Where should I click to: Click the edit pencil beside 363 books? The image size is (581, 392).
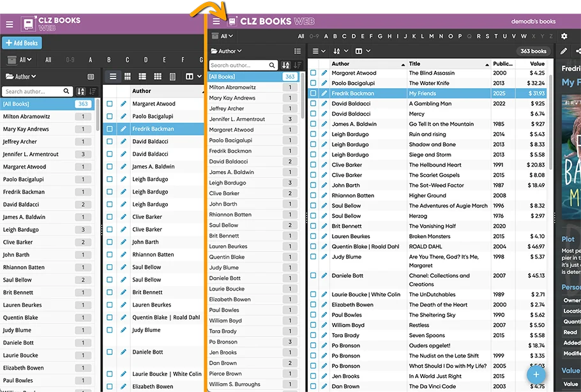tap(564, 51)
